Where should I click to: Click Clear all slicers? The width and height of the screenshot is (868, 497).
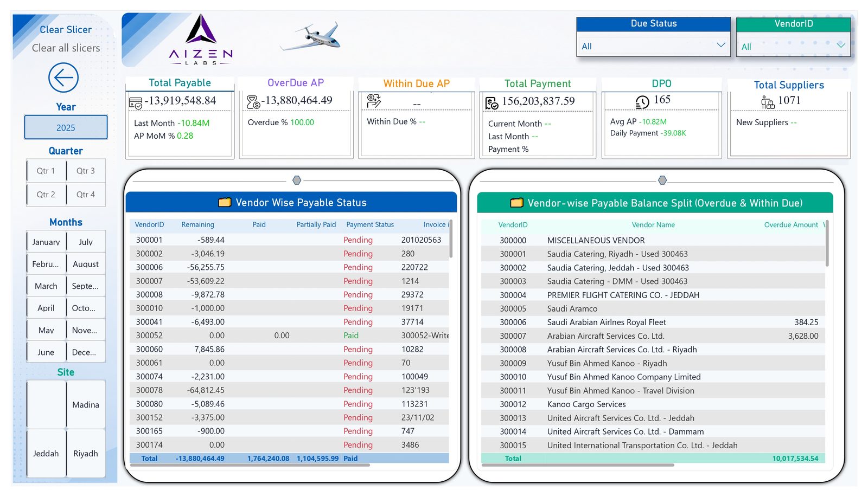point(66,48)
